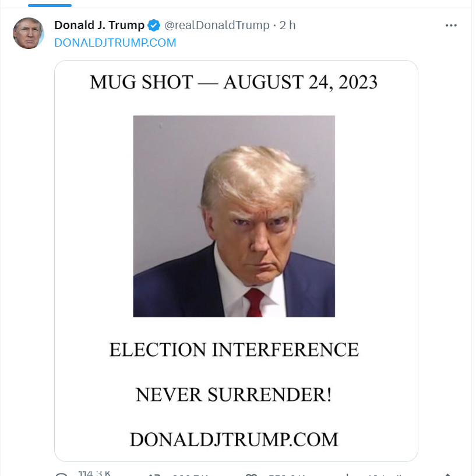
Task: Select the active tab's blue underline indicator
Action: (50, 5)
